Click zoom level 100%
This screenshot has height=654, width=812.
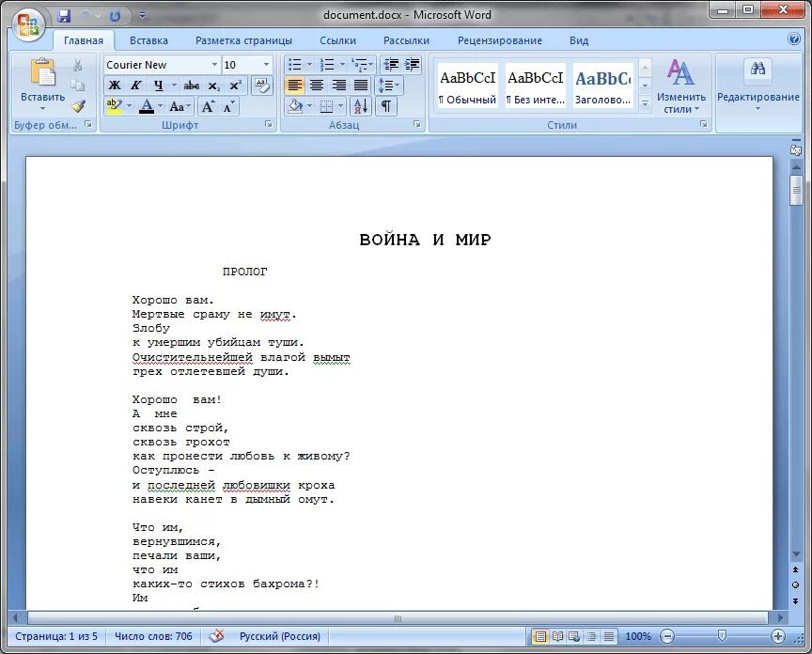click(x=638, y=636)
